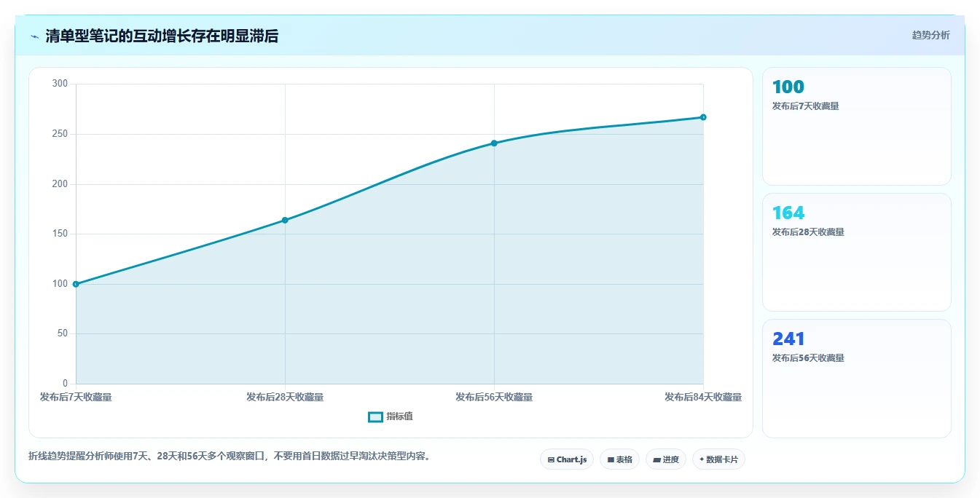Click the data point at 发布后84天收藏量
980x498 pixels.
703,117
